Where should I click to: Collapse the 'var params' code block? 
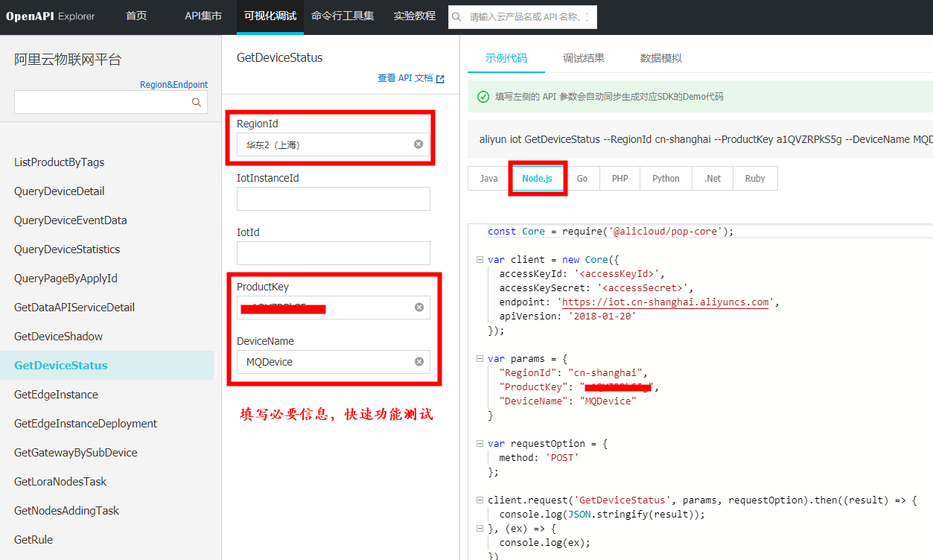[479, 359]
